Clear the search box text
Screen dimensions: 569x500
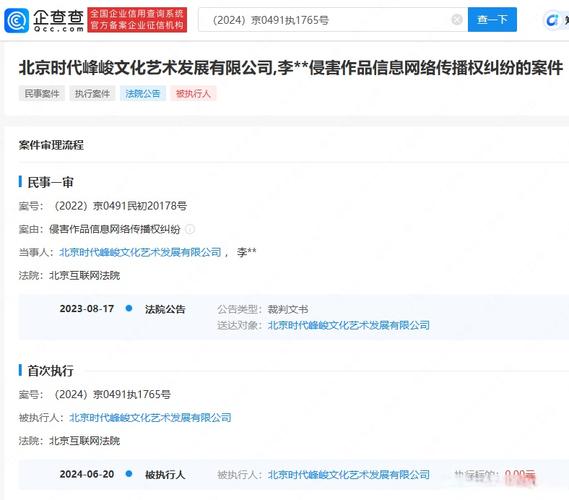tap(457, 20)
